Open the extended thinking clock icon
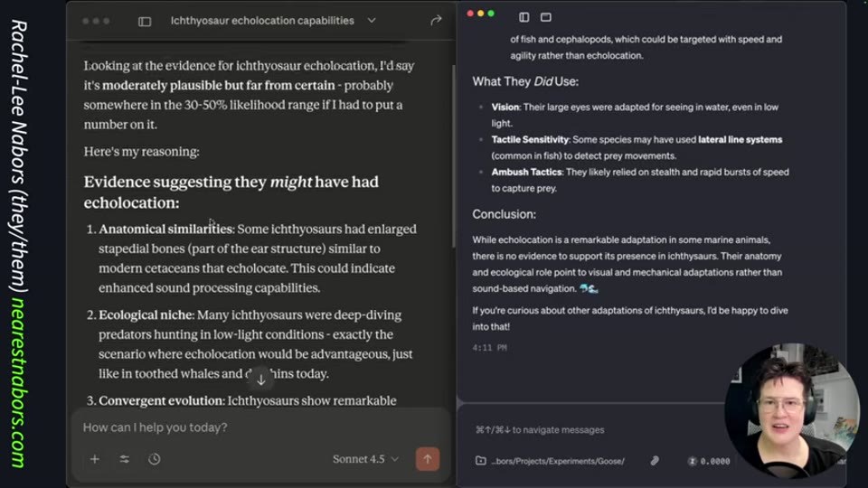This screenshot has width=868, height=488. [x=155, y=459]
